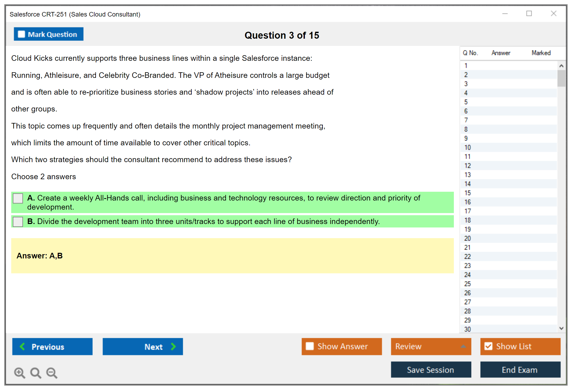Close the exam window
Image resolution: width=574 pixels, height=392 pixels.
click(x=553, y=14)
